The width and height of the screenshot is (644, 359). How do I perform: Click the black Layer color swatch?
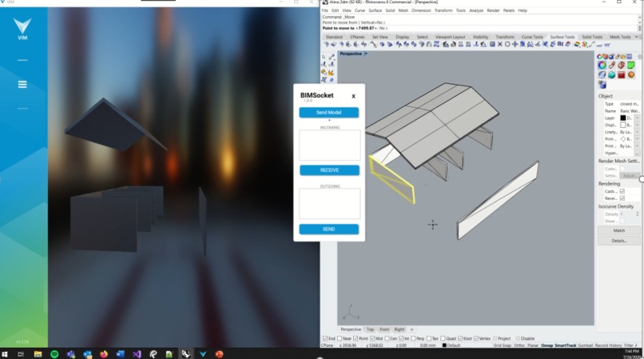[x=622, y=118]
